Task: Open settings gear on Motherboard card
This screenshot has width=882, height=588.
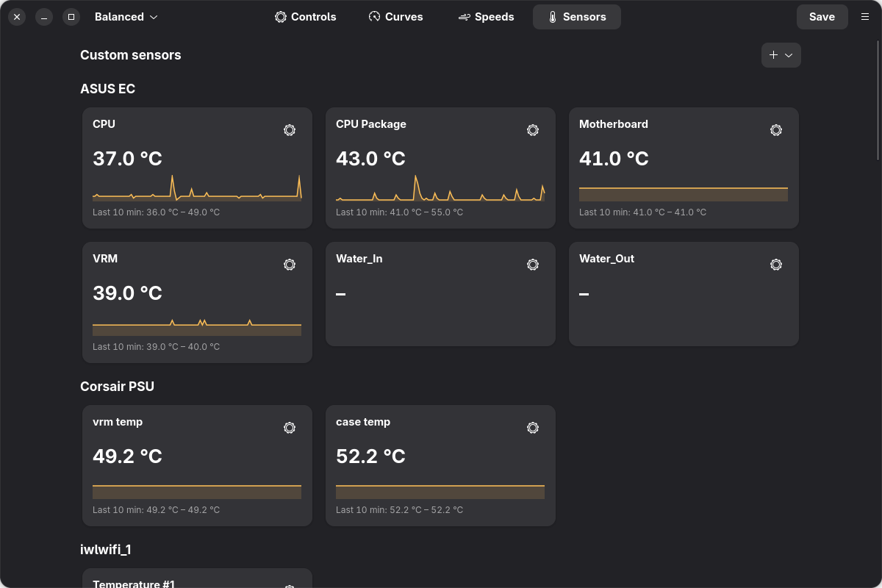Action: (x=776, y=130)
